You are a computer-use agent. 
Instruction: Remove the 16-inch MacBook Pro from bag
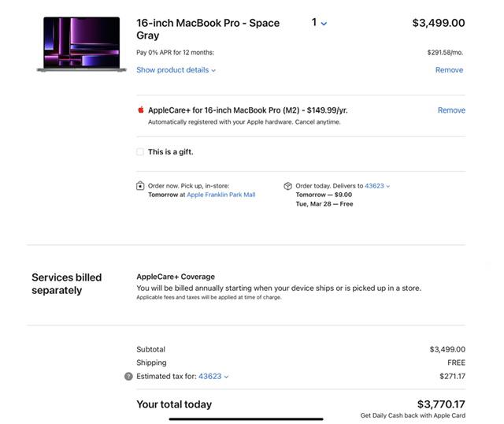(x=449, y=70)
